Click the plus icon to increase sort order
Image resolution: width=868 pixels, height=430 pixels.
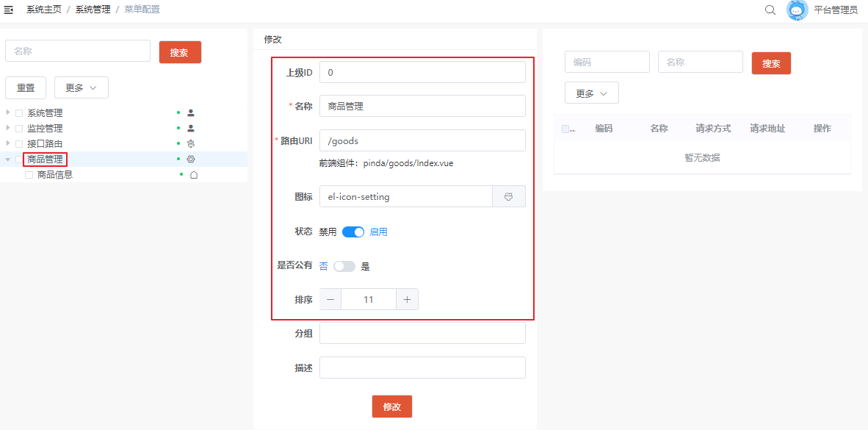(407, 299)
